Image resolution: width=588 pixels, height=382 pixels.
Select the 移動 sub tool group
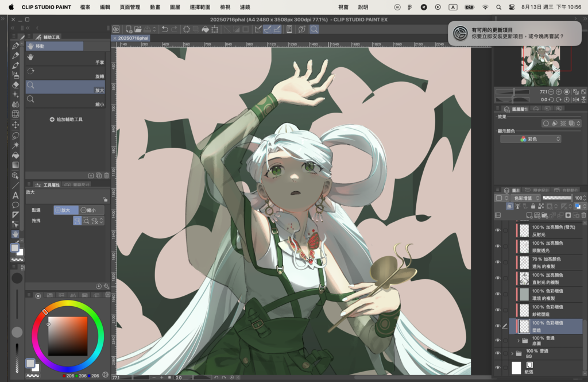tap(55, 46)
